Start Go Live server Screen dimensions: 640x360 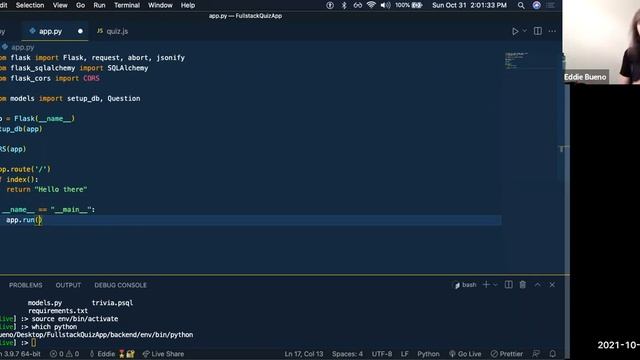coord(465,354)
